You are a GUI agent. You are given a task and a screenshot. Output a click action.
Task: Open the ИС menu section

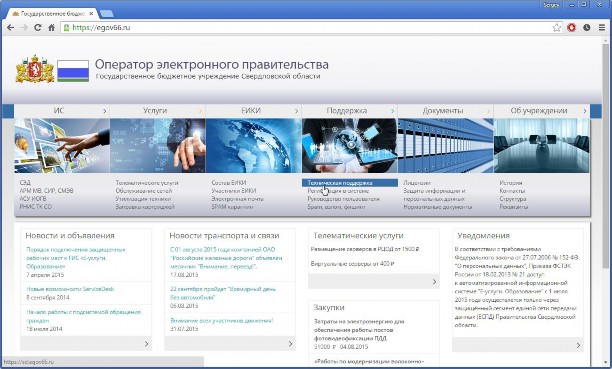[x=59, y=111]
